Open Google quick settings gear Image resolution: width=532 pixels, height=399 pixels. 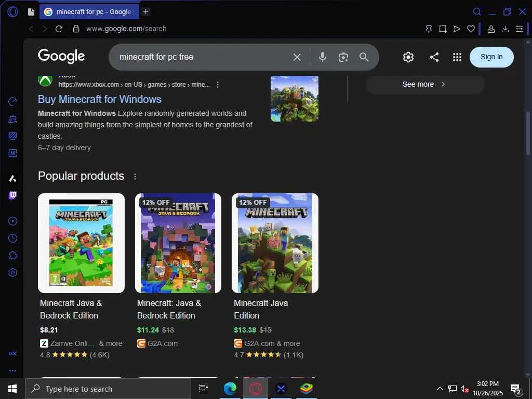coord(408,57)
